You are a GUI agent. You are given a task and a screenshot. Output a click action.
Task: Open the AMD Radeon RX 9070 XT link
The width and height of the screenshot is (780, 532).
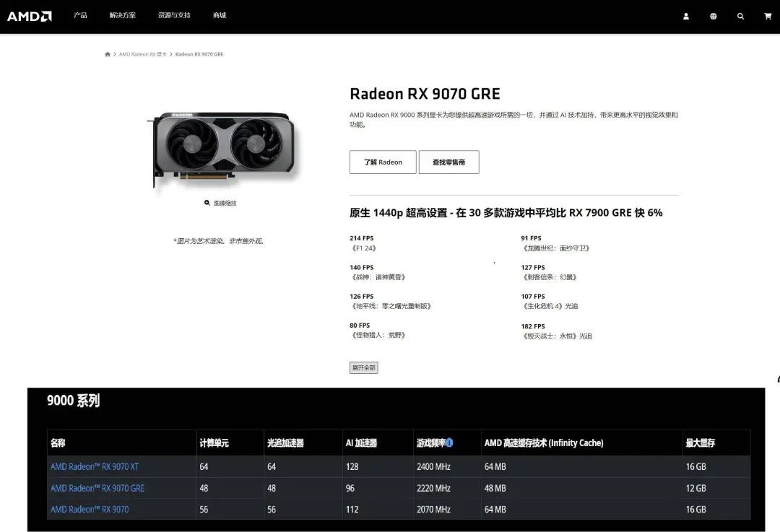[95, 467]
